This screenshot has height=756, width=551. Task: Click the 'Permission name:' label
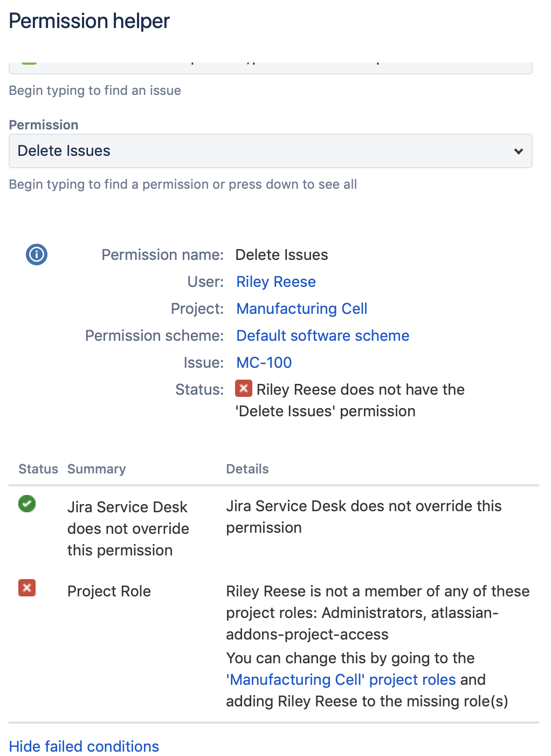pos(162,255)
